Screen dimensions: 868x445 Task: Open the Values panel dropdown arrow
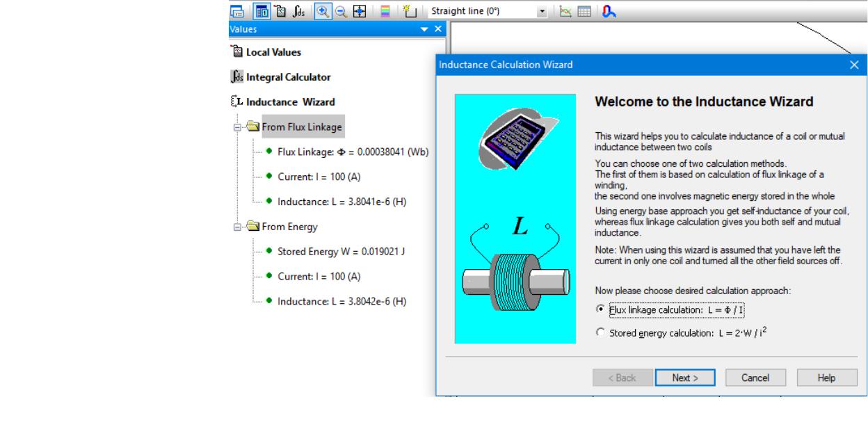click(424, 29)
